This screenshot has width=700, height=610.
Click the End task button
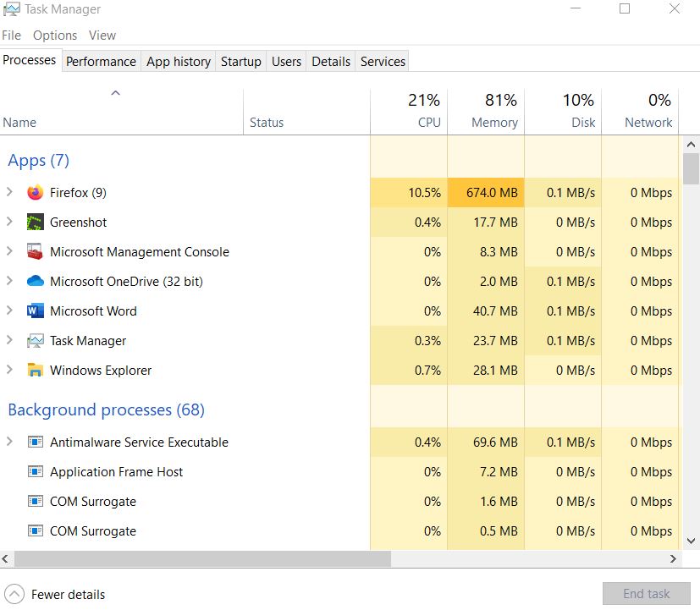(x=646, y=593)
